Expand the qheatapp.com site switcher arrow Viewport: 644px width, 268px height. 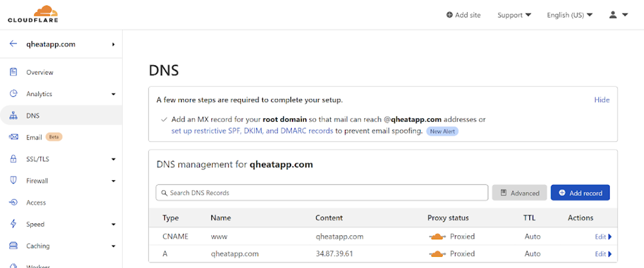[114, 44]
